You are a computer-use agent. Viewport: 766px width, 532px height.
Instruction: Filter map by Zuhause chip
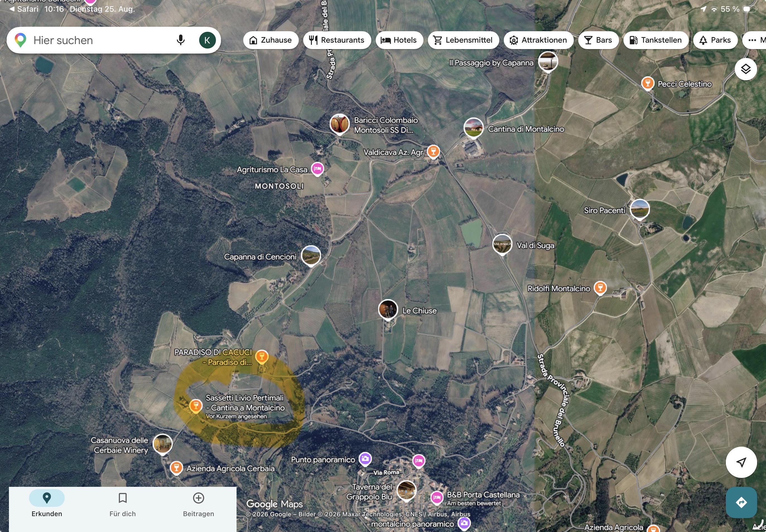[x=271, y=40]
